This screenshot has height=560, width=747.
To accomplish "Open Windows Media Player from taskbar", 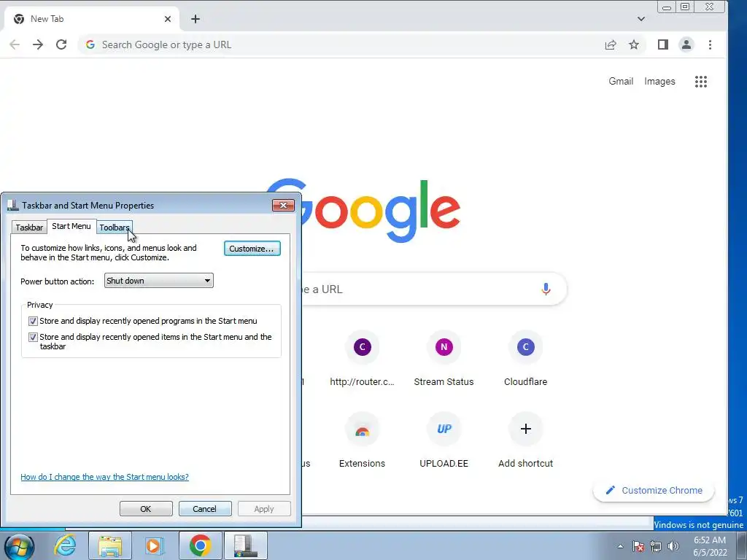I will pyautogui.click(x=153, y=545).
